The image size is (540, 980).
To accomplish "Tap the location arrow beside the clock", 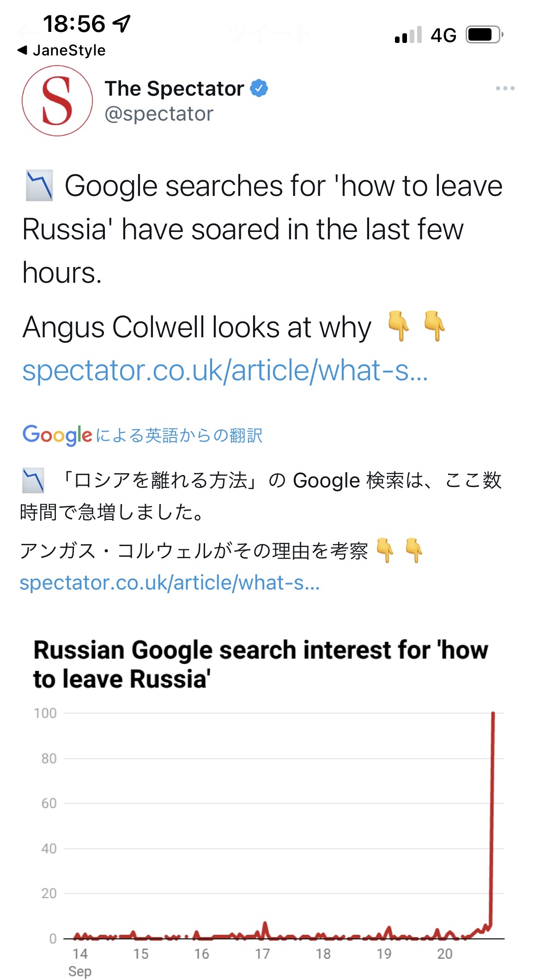I will [122, 23].
